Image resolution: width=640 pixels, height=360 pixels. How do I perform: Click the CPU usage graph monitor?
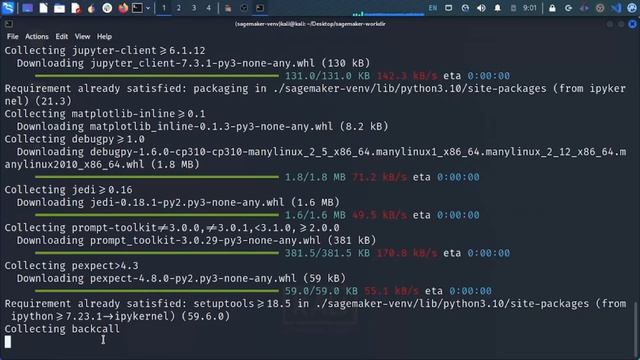point(388,10)
